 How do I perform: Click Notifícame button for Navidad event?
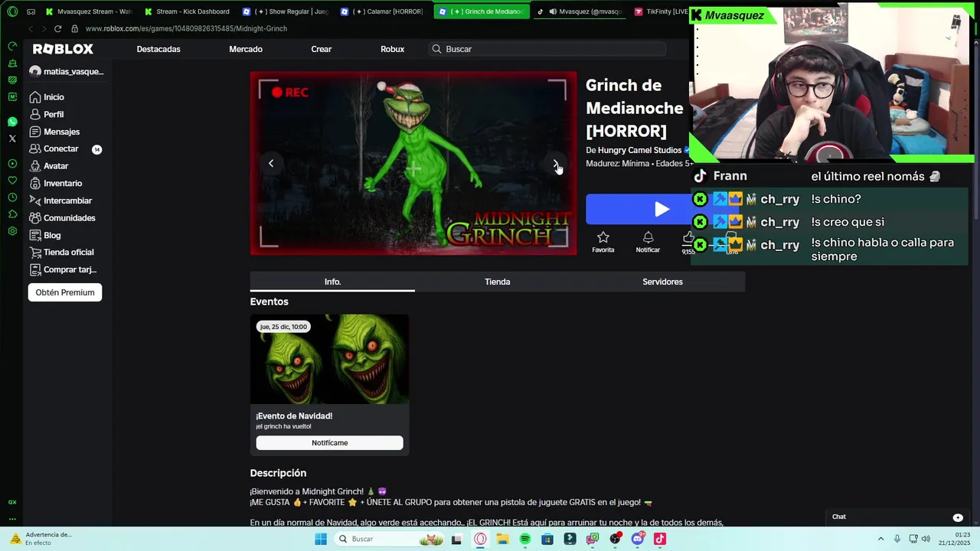coord(330,443)
